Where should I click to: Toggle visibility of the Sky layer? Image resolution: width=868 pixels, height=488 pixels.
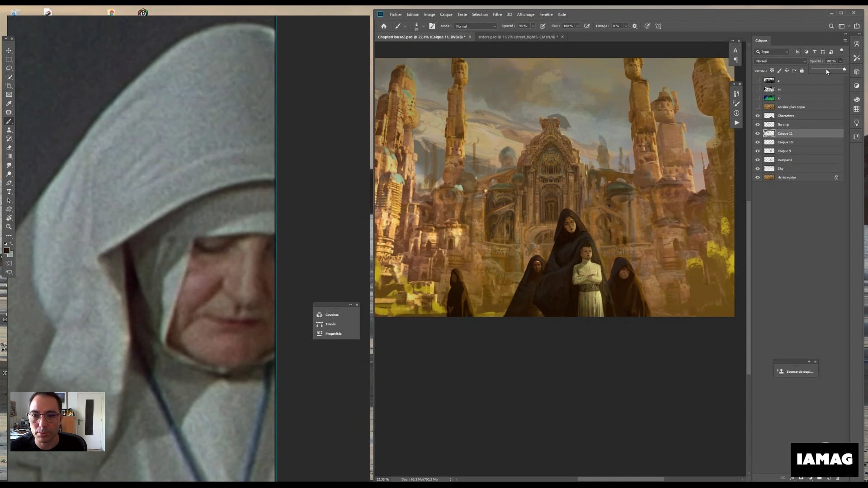(x=758, y=168)
